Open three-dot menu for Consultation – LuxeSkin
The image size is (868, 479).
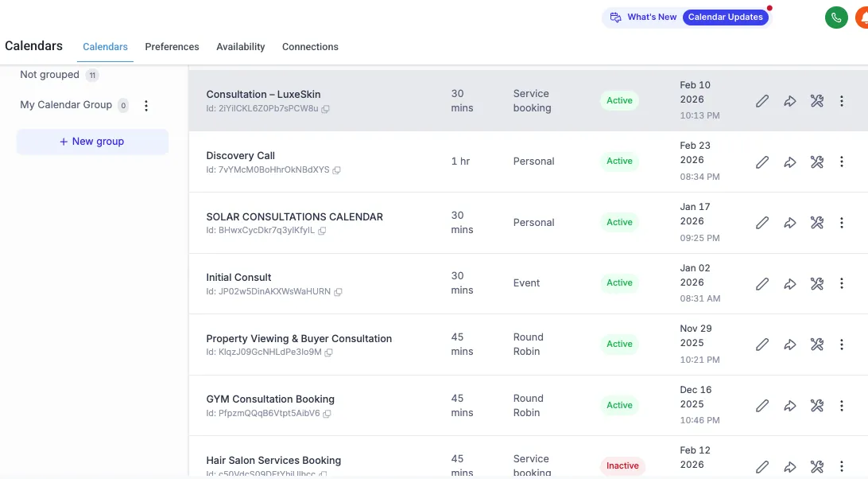(842, 101)
